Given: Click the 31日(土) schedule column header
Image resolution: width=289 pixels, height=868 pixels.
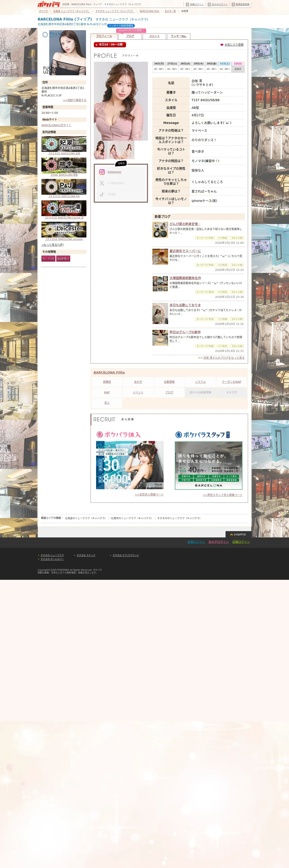Looking at the screenshot, I should pyautogui.click(x=225, y=64).
